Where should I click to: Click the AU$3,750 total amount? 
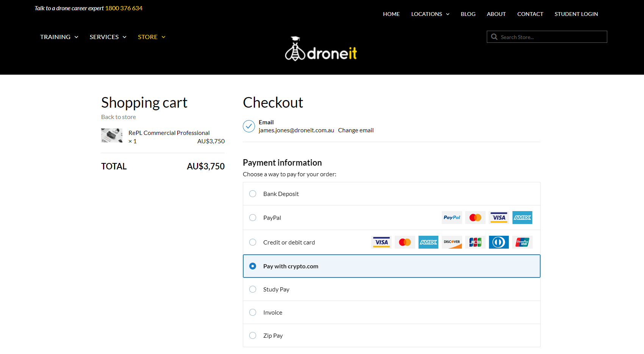(206, 166)
